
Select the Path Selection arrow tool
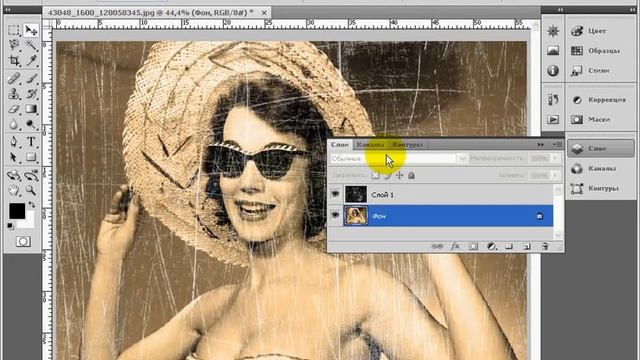(x=14, y=157)
